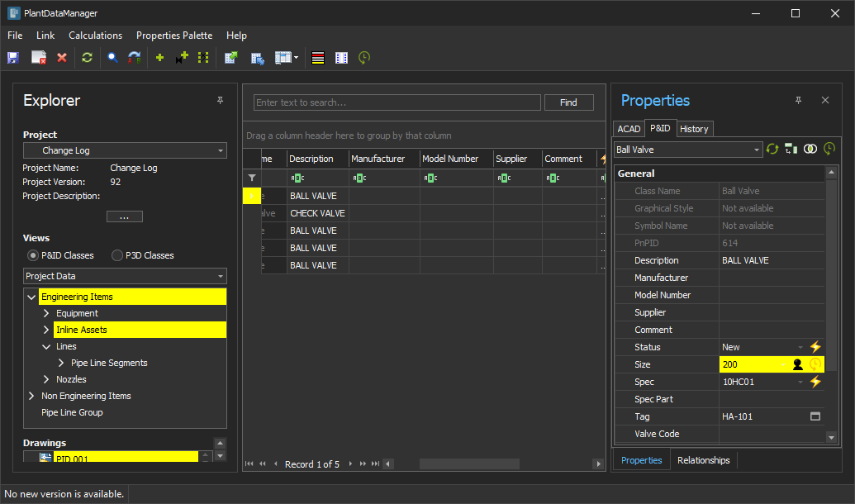This screenshot has height=504, width=855.
Task: Select the P&ID Classes radio button
Action: click(33, 255)
